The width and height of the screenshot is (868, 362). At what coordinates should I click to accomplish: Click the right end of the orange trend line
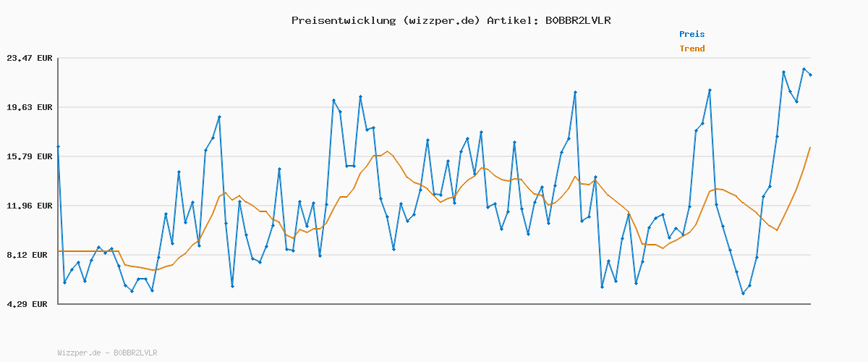[x=810, y=148]
